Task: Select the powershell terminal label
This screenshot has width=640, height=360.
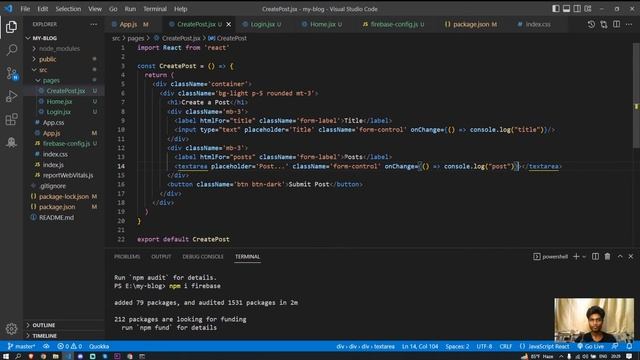Action: (550, 256)
